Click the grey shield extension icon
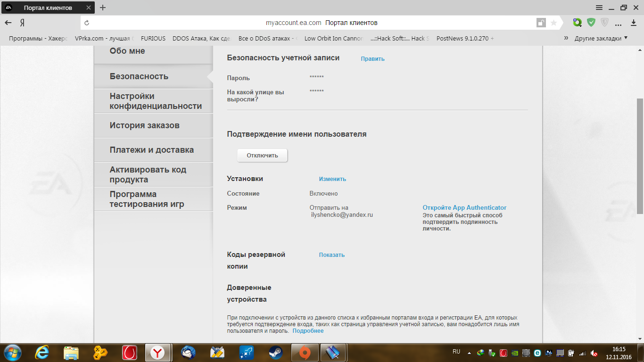Viewport: 644px width, 362px height. (x=605, y=22)
